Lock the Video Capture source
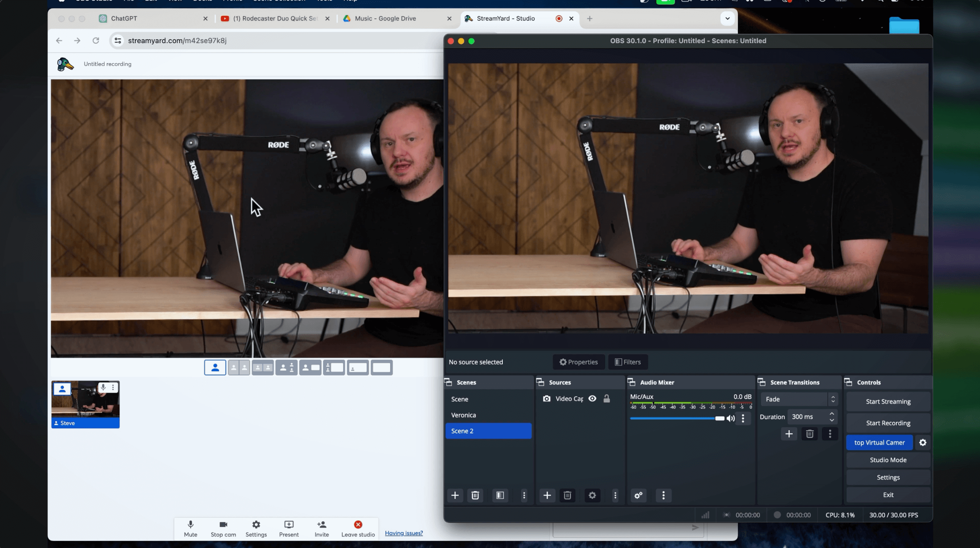The width and height of the screenshot is (980, 548). click(607, 399)
